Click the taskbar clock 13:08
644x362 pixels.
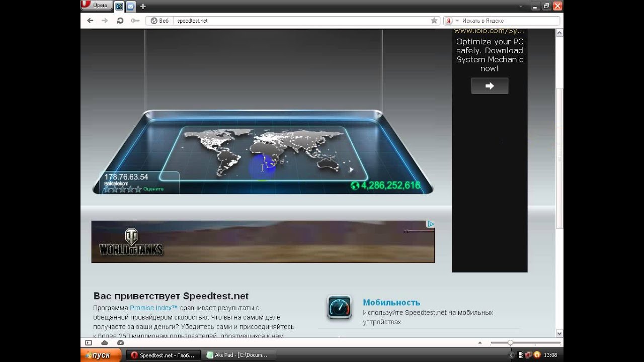coord(550,355)
